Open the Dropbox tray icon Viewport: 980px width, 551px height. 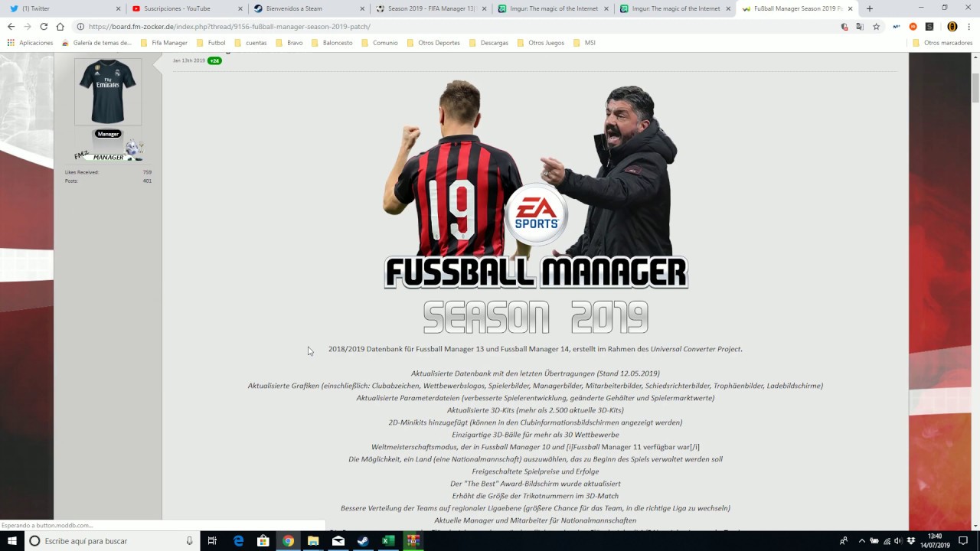click(x=911, y=541)
